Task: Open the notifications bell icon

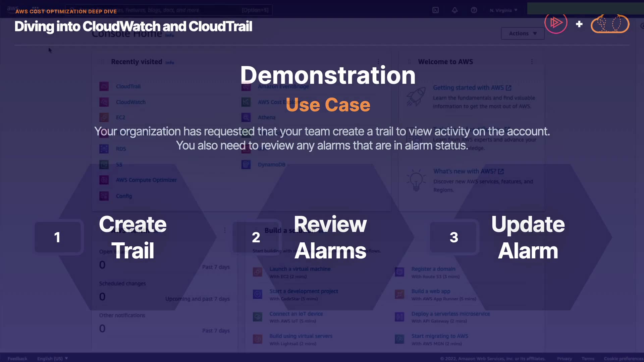Action: (454, 10)
